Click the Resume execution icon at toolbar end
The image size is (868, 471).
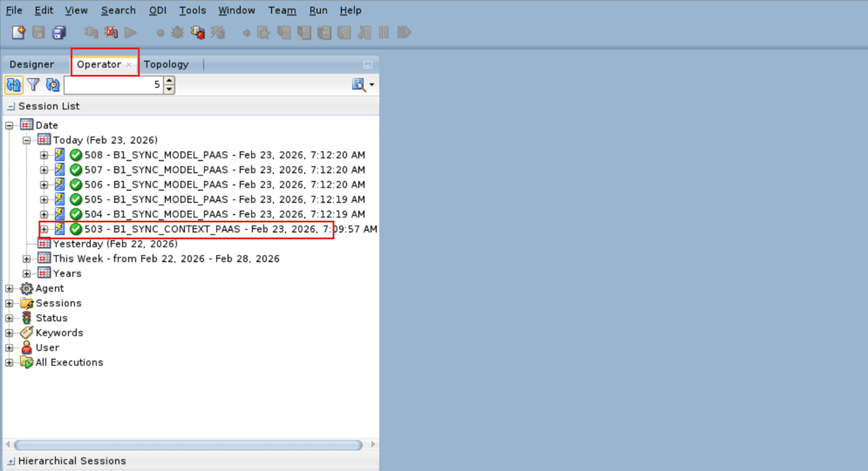click(x=404, y=32)
